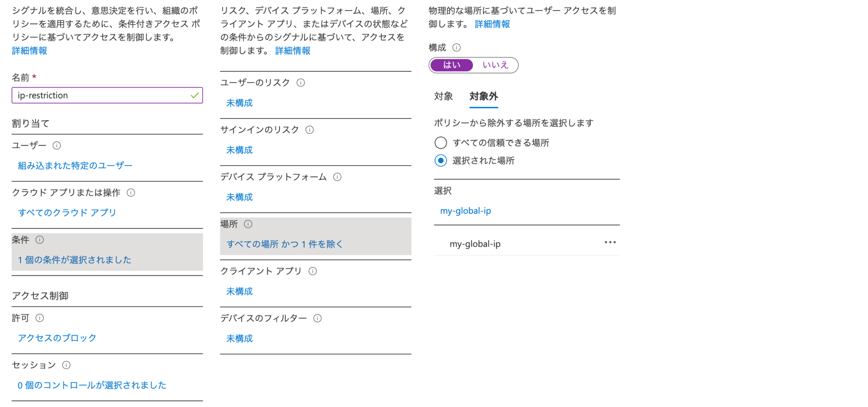This screenshot has width=868, height=407.
Task: Switch to the 対象 tab
Action: pos(443,96)
